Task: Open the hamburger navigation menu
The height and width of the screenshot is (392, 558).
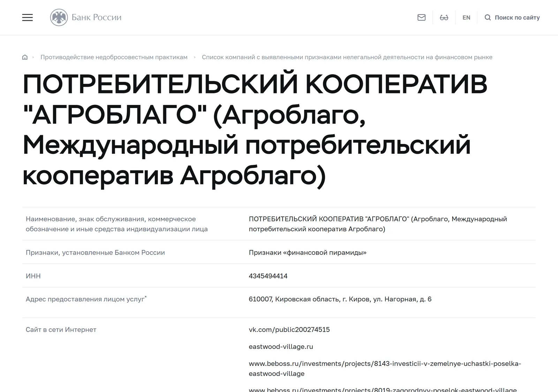Action: [x=28, y=17]
